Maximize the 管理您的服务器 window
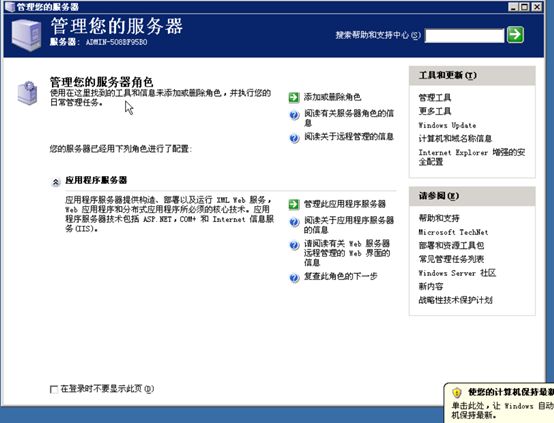 [x=525, y=7]
